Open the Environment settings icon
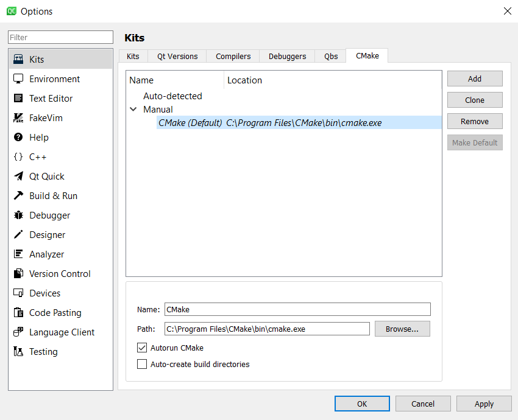The height and width of the screenshot is (420, 518). coord(18,79)
